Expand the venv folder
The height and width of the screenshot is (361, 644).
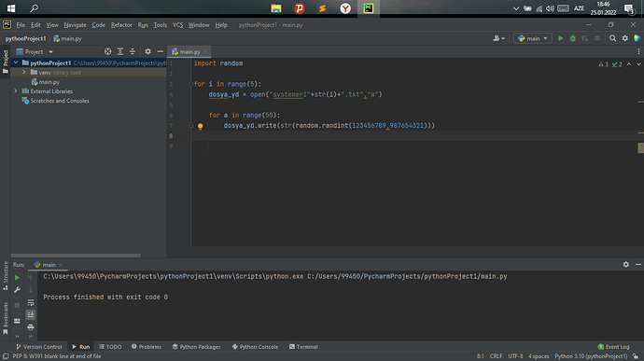pos(24,72)
